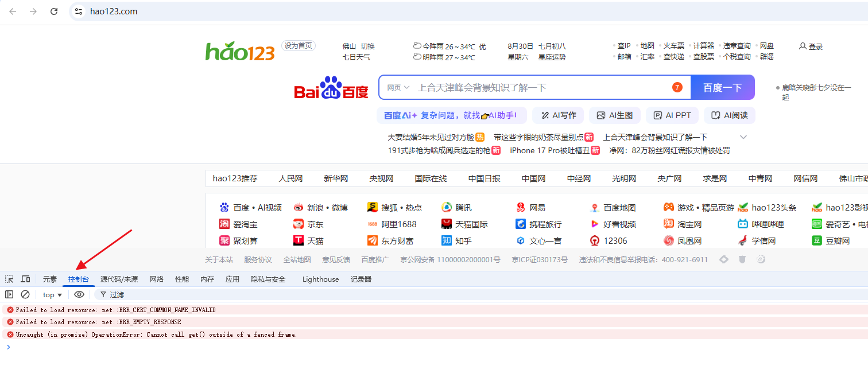Viewport: 868px width, 385px height.
Task: Open 腾讯 site icon
Action: [x=447, y=207]
